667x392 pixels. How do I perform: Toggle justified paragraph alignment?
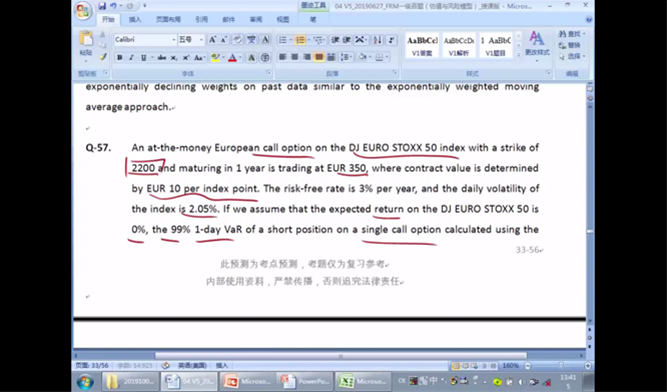319,57
